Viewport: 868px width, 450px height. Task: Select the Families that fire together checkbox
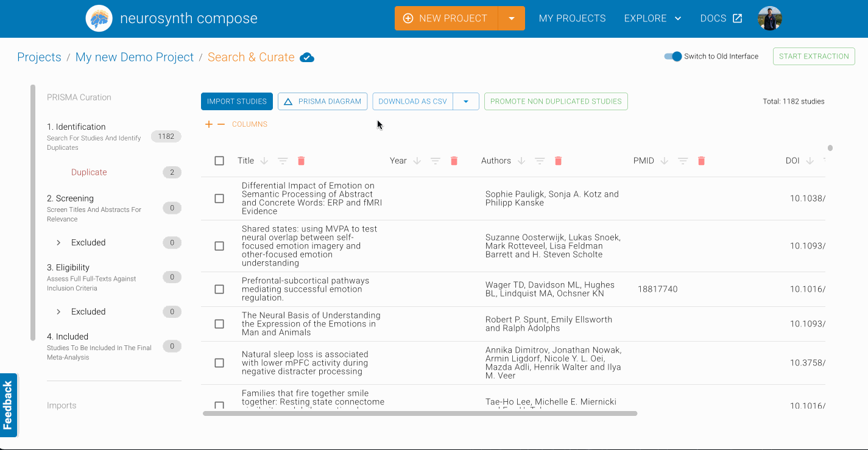(219, 404)
